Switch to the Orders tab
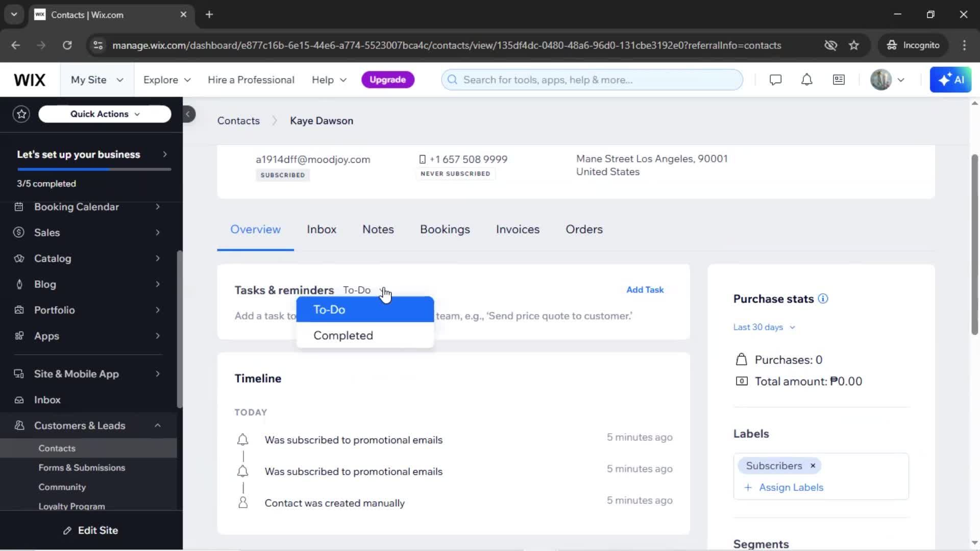Screen dimensions: 980x551 (584, 229)
